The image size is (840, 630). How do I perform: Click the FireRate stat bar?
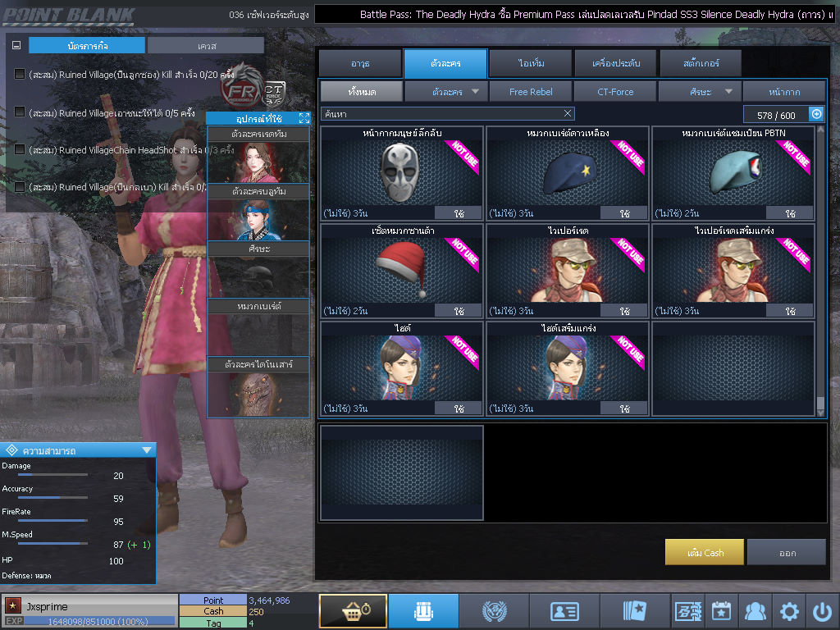click(52, 520)
